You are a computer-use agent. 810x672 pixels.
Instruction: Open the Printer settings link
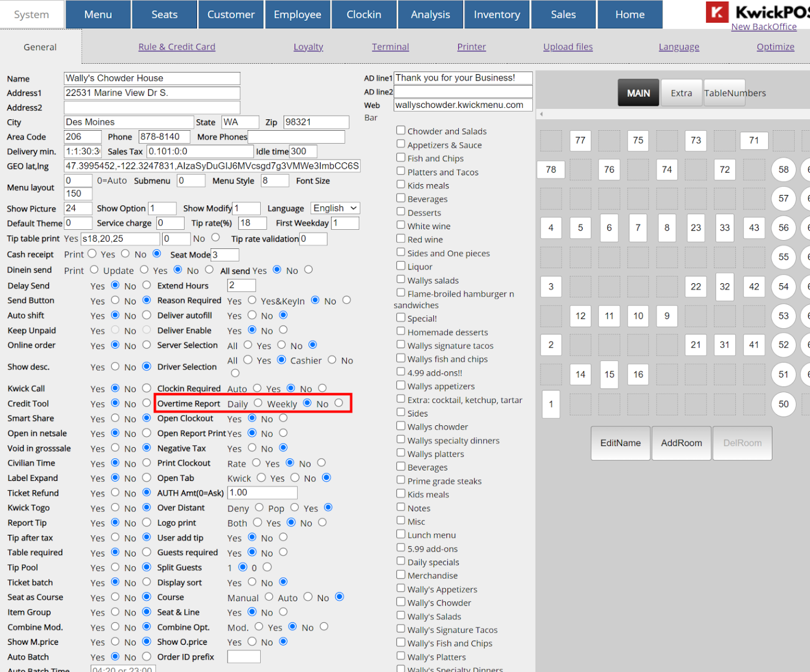click(471, 47)
